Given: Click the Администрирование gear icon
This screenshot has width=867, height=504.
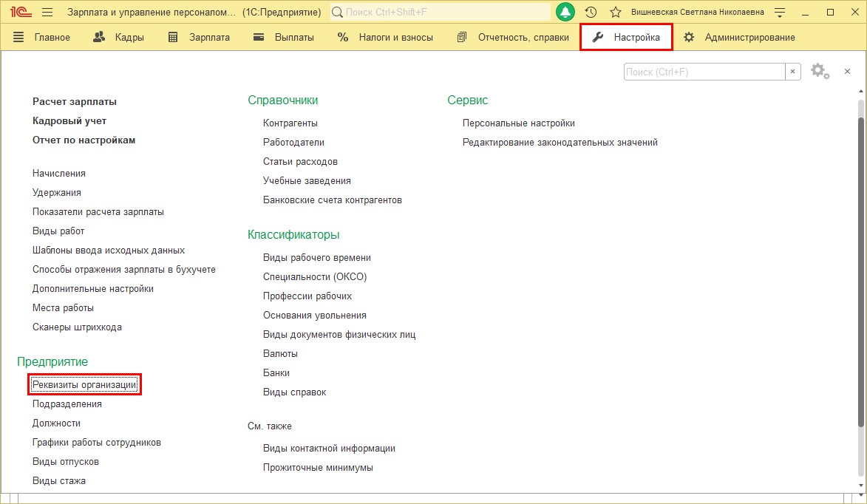Looking at the screenshot, I should 689,37.
